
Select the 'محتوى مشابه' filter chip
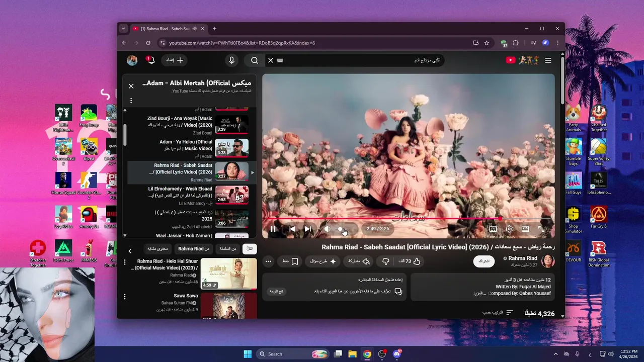[158, 249]
